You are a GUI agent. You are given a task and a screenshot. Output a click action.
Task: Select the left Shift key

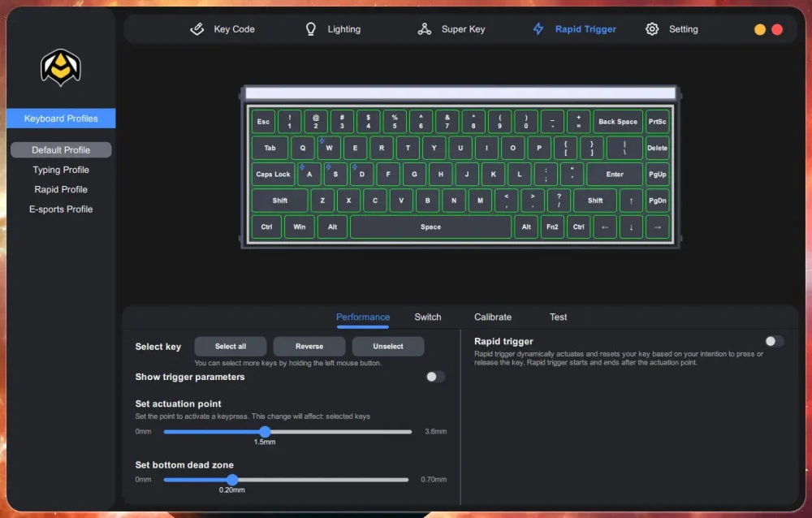(x=279, y=201)
